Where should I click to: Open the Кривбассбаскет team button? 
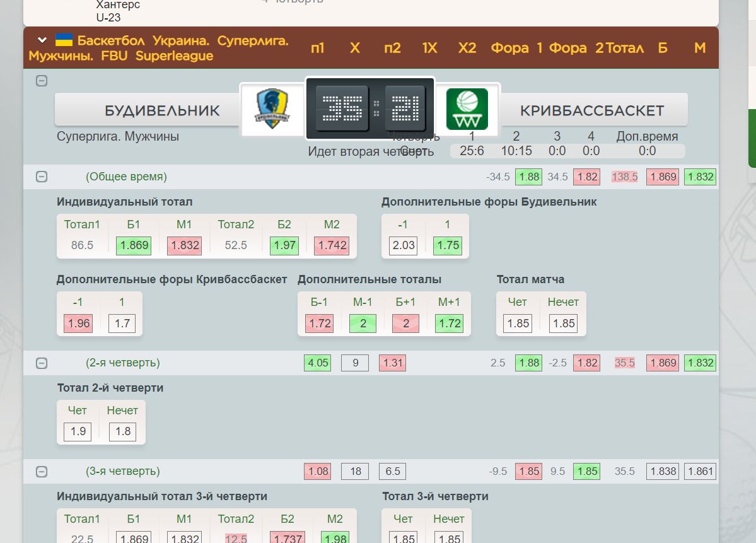(x=594, y=110)
